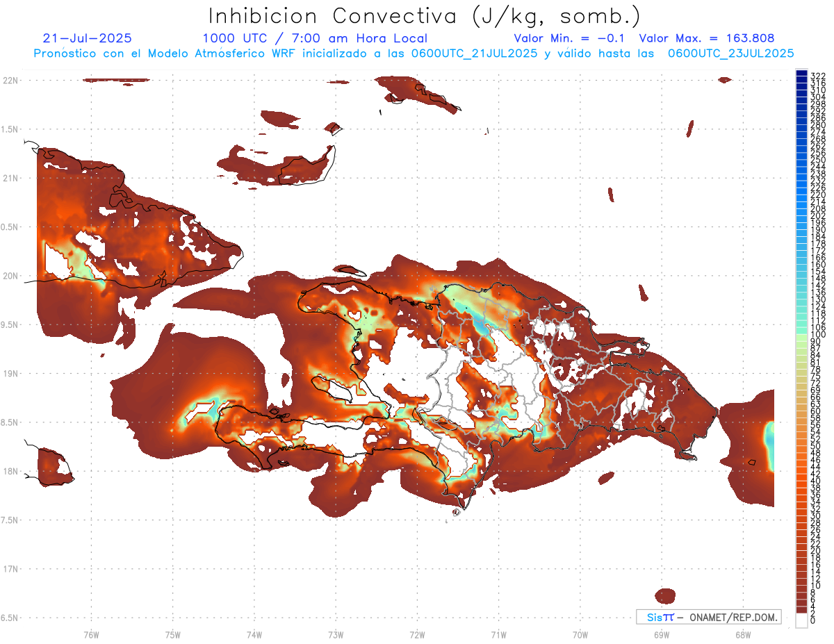Click the 'ONAMET/REP.DOM.' credit label

(734, 617)
